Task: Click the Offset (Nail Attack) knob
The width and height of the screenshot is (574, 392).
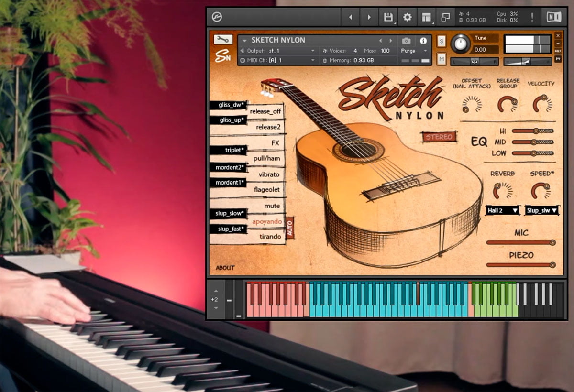Action: [472, 104]
